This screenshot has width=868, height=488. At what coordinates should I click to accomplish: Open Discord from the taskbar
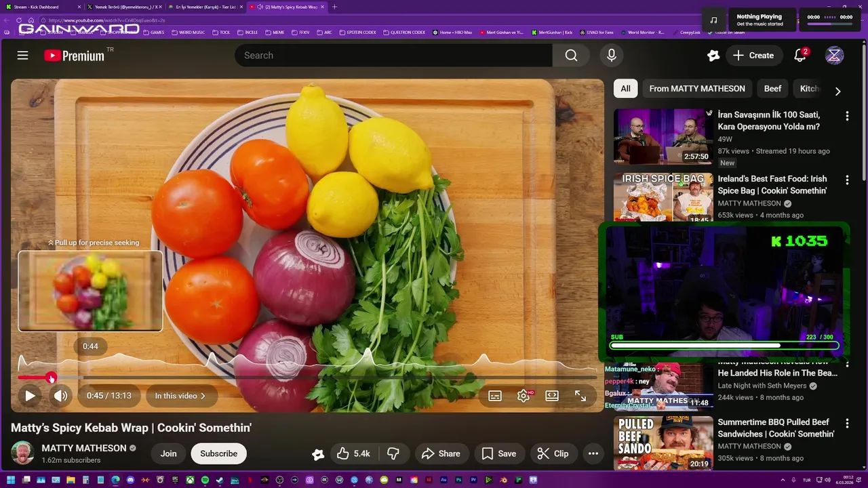(x=130, y=480)
